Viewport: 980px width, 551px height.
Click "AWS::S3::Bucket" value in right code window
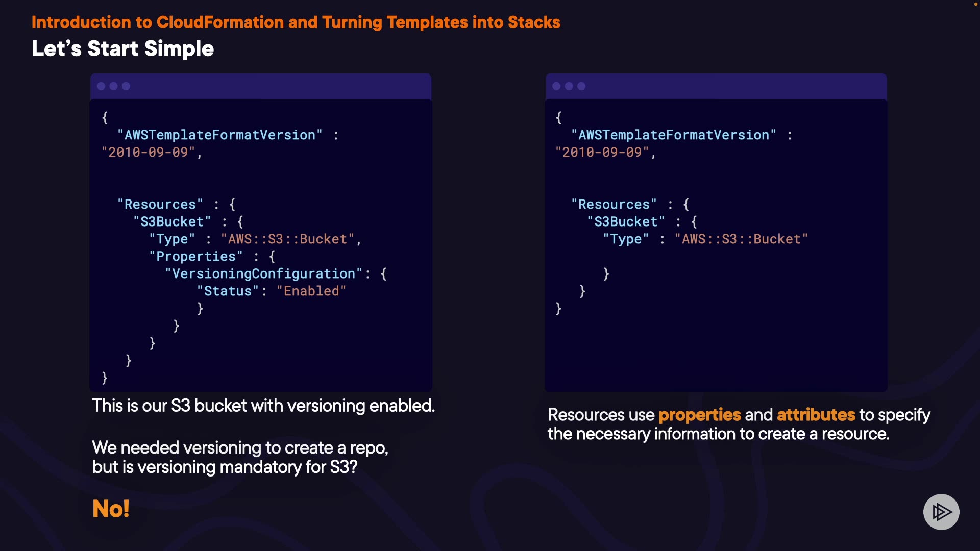click(x=741, y=239)
